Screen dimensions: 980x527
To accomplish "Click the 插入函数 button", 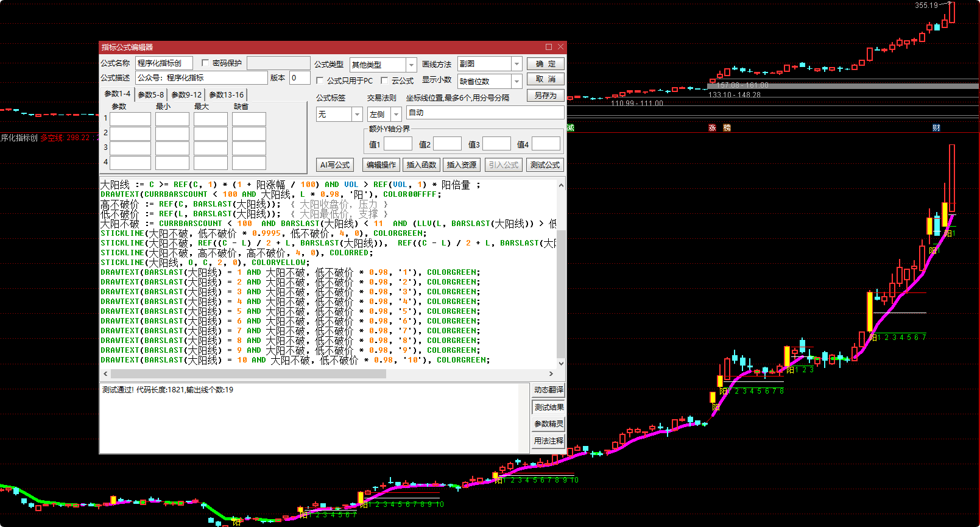I will pos(421,165).
